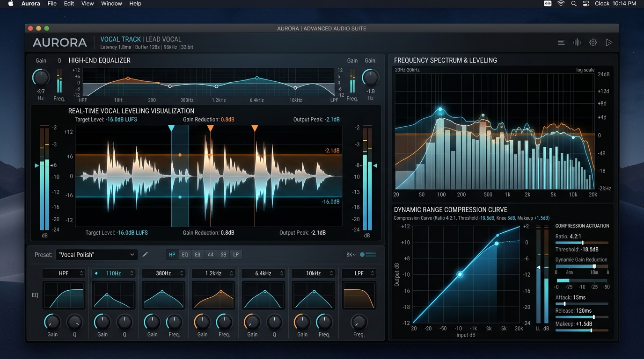Click the Wi-Fi icon in menu bar
The image size is (644, 359).
coord(561,3)
